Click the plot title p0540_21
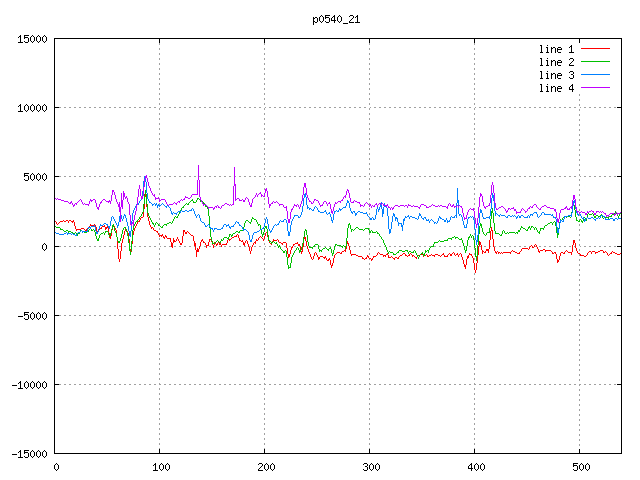Viewport: 640px width, 480px height. click(x=335, y=19)
